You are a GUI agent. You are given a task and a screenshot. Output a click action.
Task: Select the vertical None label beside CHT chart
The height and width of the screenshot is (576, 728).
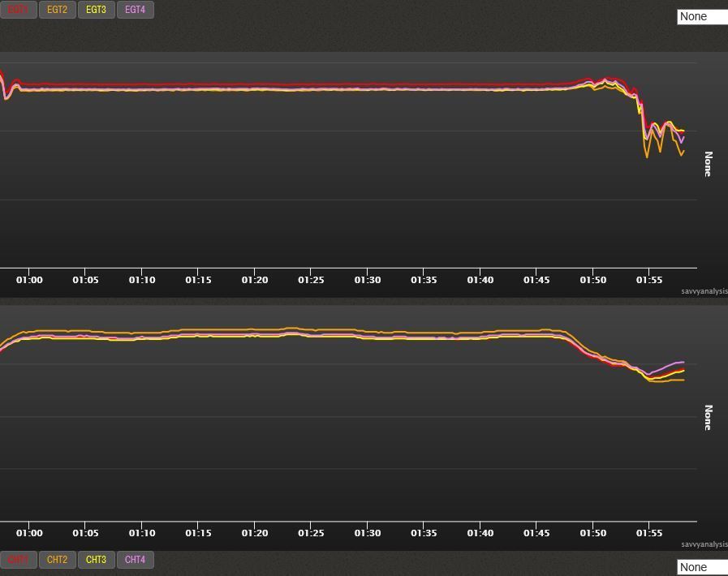708,417
